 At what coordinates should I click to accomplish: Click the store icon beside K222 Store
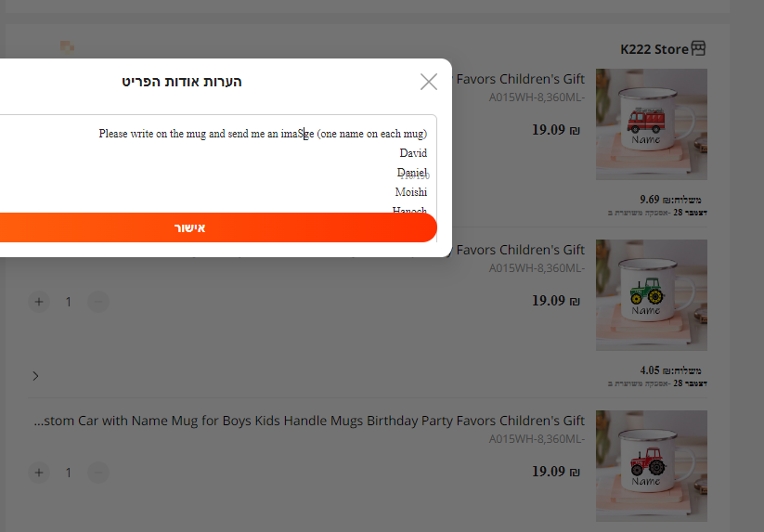click(699, 49)
